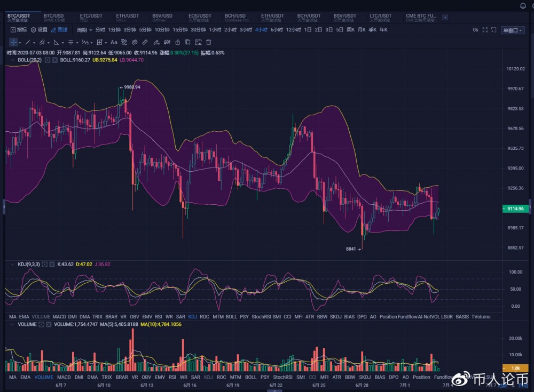Screen dimensions: 534x392
Task: Open BOLL indicator settings gear
Action: click(x=48, y=60)
